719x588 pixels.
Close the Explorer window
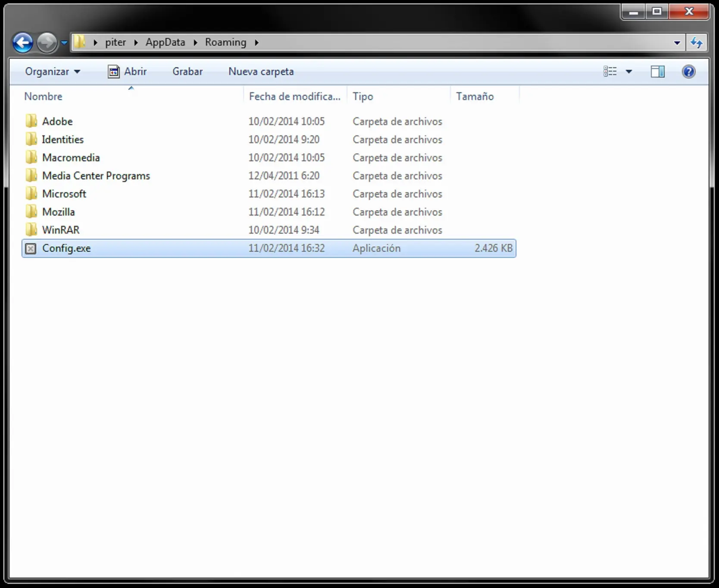(689, 12)
